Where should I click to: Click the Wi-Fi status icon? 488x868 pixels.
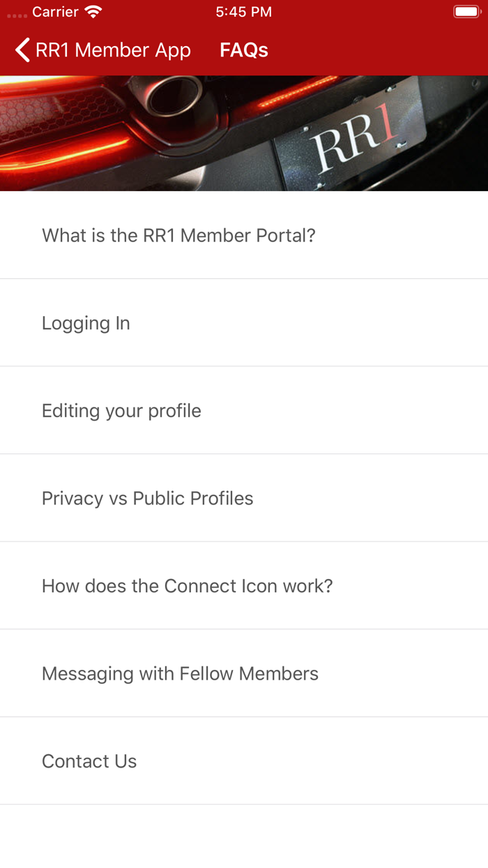(93, 12)
